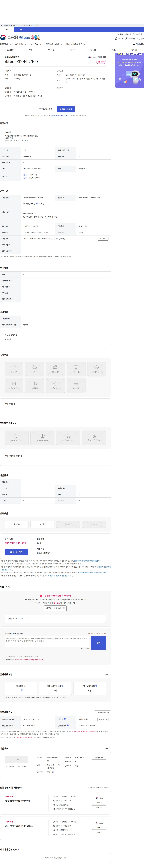Viewport: 144px width, 868px height.
Task: Expand 직업 능력 개발 menu dropdown
Action: coord(54,44)
